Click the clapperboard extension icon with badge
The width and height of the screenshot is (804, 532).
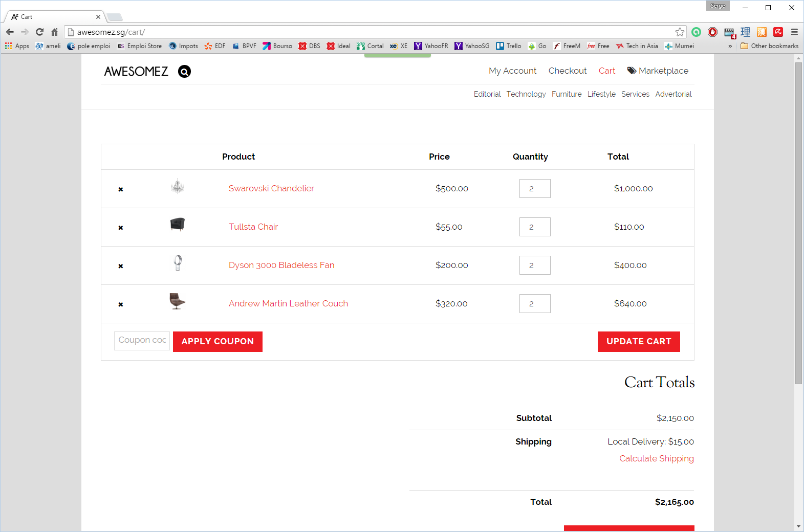click(x=729, y=32)
